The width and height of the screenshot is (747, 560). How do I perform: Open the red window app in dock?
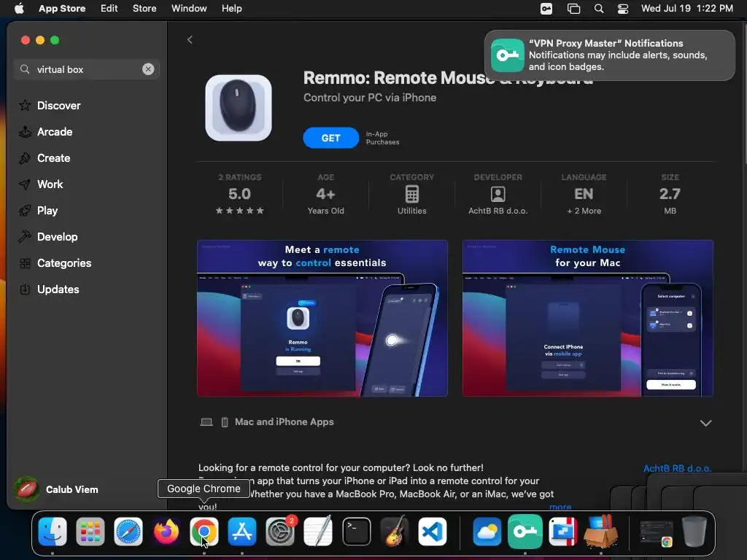(x=562, y=532)
